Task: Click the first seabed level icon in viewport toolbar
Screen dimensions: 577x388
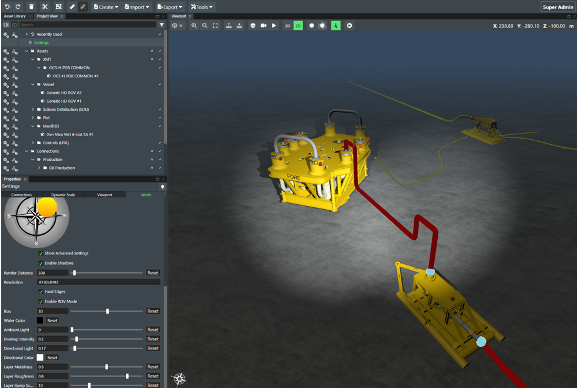Action: click(229, 26)
